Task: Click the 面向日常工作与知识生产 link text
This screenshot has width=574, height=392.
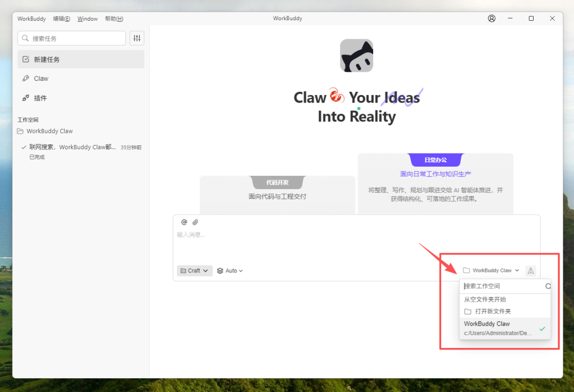Action: tap(435, 174)
